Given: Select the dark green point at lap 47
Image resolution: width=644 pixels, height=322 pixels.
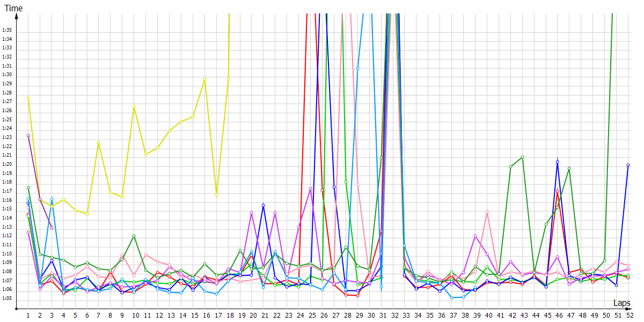Looking at the screenshot, I should 569,169.
